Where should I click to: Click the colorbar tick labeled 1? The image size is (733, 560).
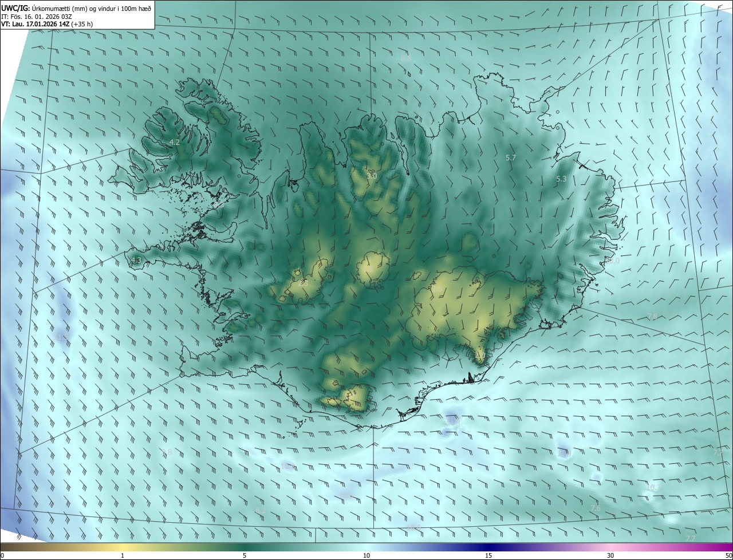coord(123,556)
